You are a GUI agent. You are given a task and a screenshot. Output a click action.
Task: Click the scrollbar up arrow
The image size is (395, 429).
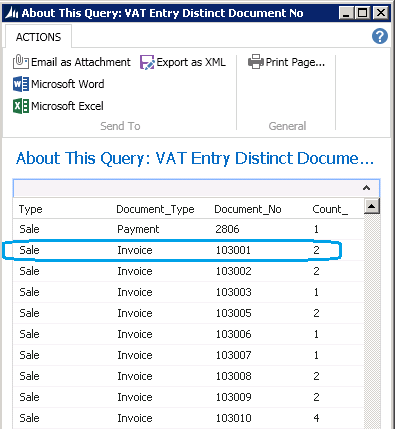point(372,206)
